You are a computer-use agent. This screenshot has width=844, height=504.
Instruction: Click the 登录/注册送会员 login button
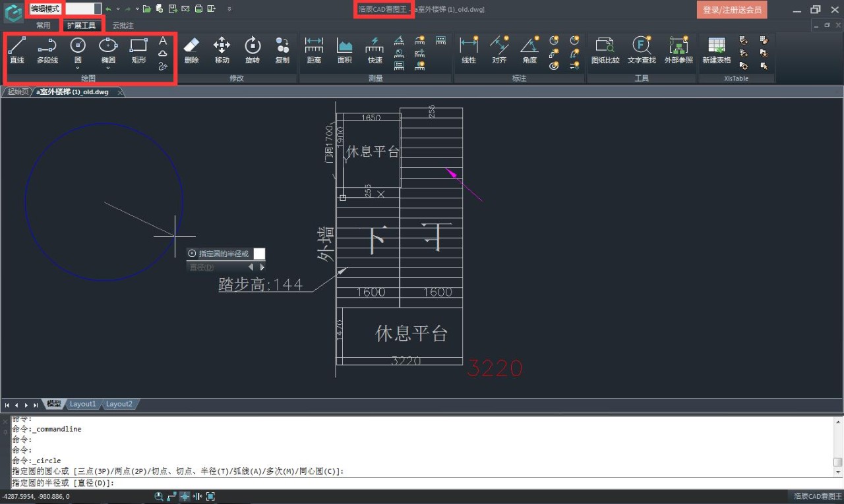[731, 9]
